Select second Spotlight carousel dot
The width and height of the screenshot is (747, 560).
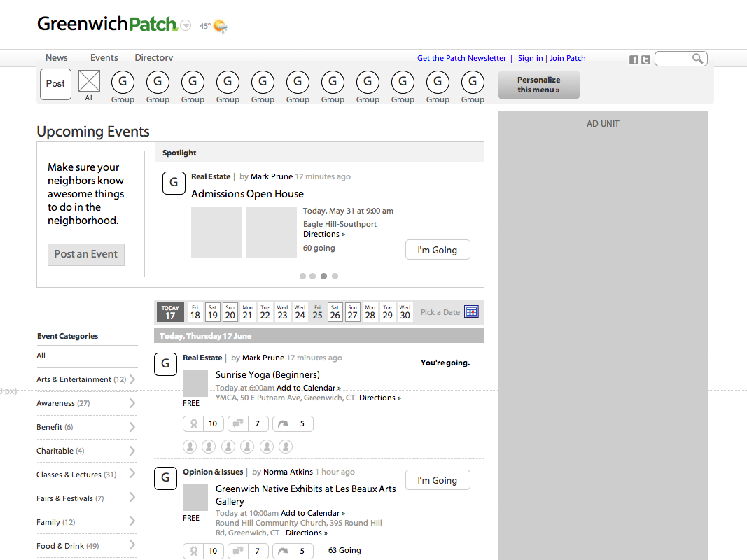pyautogui.click(x=312, y=276)
